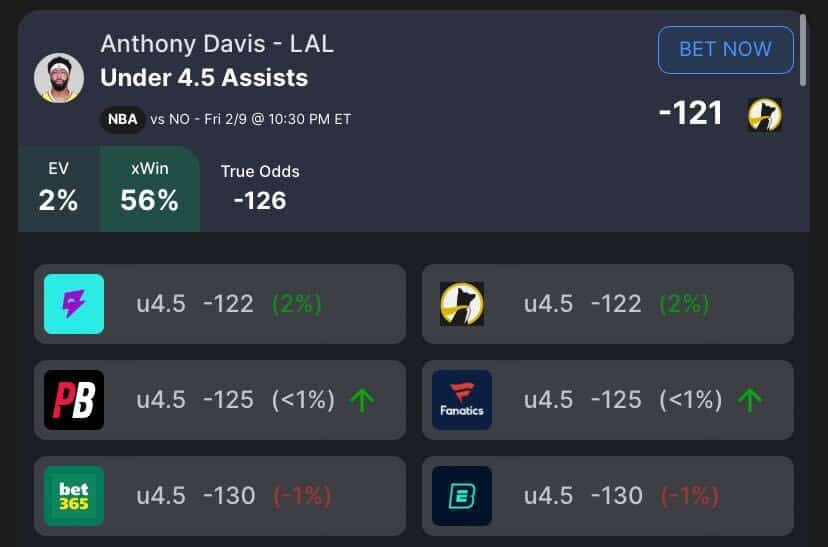Screen dimensions: 828x547
Task: Open Anthony Davis player avatar
Action: [59, 78]
